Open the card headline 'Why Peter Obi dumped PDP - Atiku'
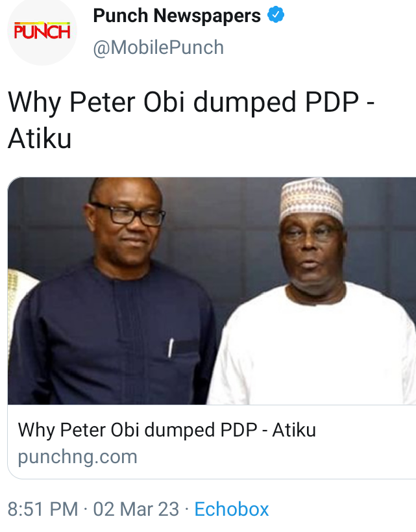 click(x=167, y=430)
